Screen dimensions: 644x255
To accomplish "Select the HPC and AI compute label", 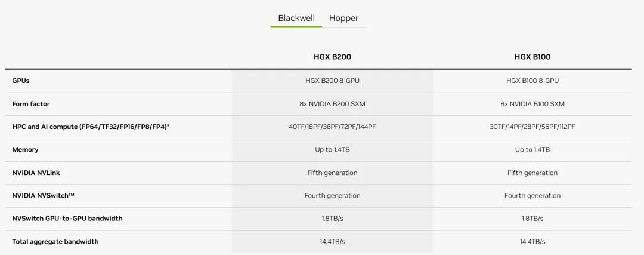I will 95,127.
